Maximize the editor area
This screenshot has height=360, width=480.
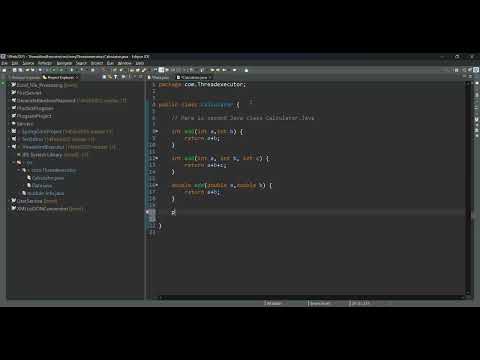click(x=470, y=77)
